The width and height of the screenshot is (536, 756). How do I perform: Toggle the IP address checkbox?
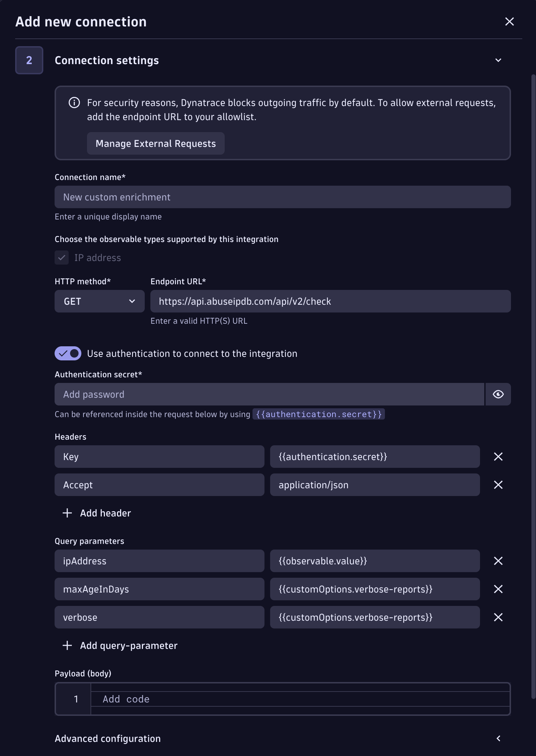(x=62, y=258)
